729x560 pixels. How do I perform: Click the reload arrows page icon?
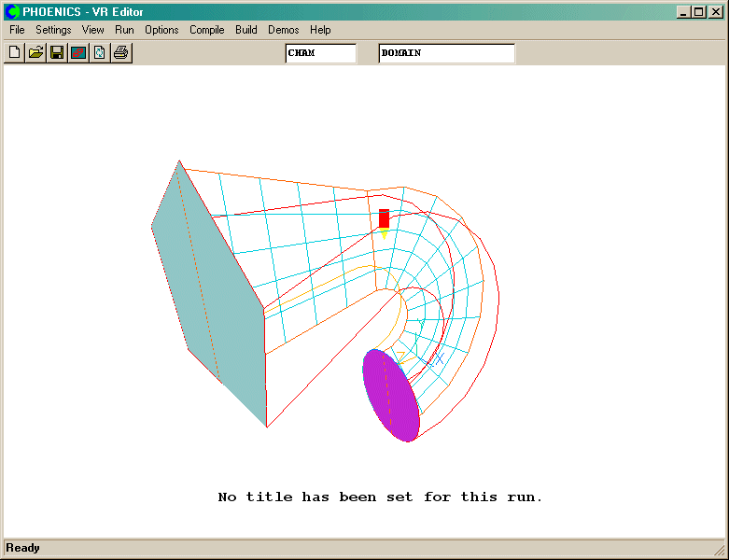tap(100, 52)
